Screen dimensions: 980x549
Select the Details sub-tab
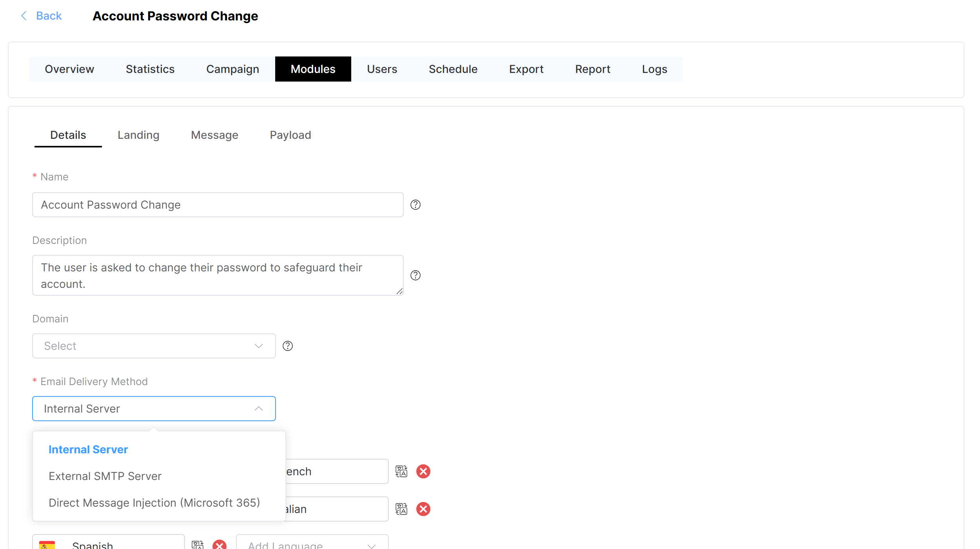coord(68,135)
